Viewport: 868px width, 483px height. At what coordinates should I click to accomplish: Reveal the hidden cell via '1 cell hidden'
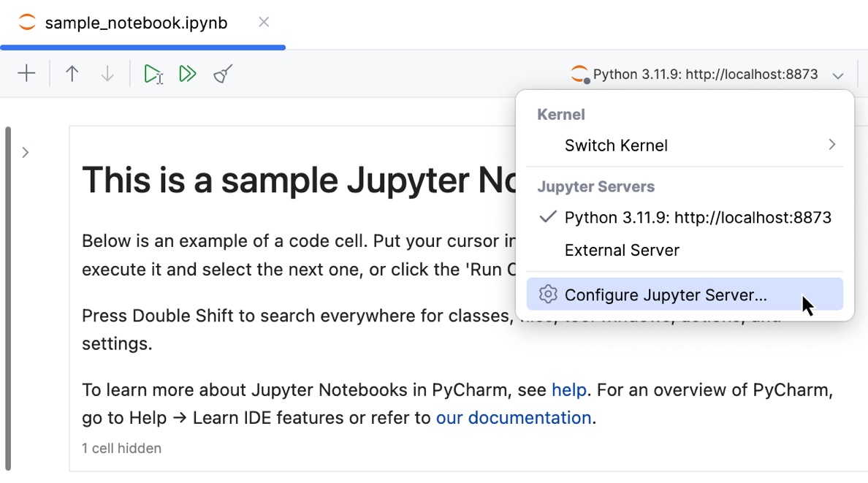point(121,448)
